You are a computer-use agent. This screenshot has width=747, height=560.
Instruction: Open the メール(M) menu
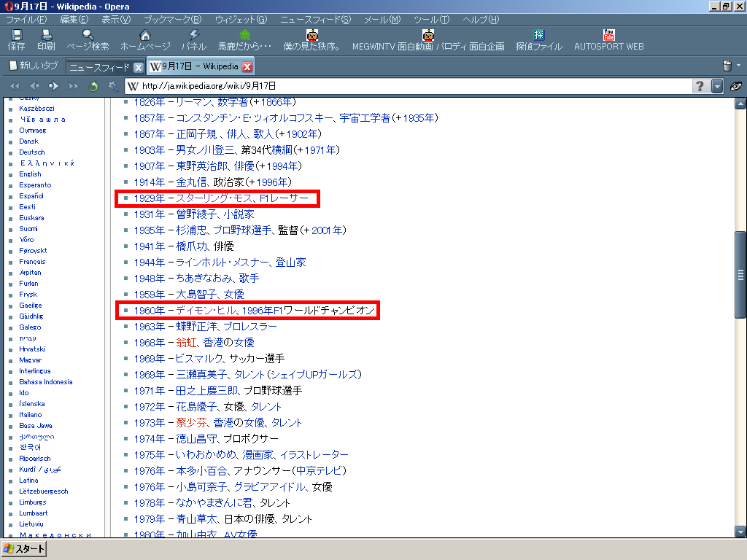(382, 20)
